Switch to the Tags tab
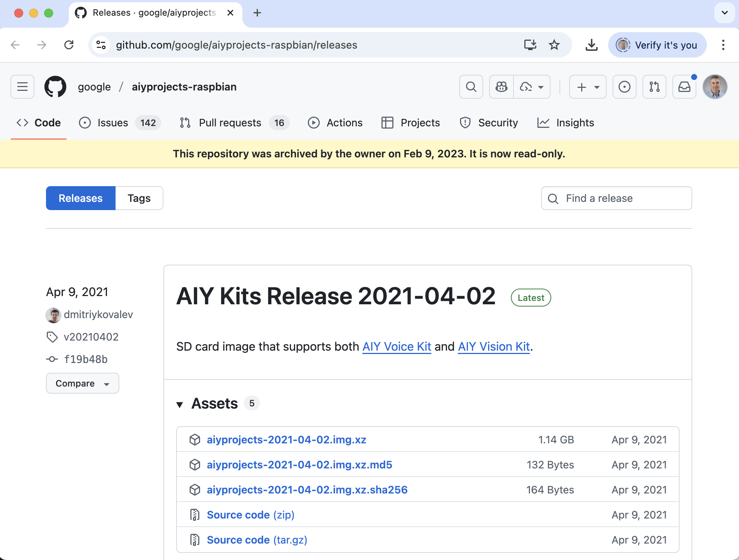739x560 pixels. click(139, 198)
